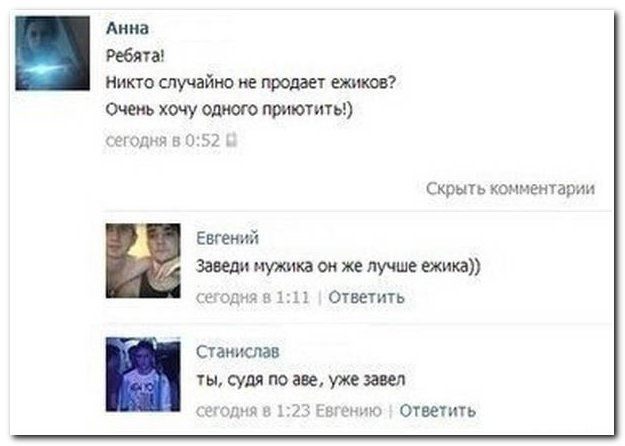
Task: Click Ответить under Станислав's comment
Action: (438, 411)
